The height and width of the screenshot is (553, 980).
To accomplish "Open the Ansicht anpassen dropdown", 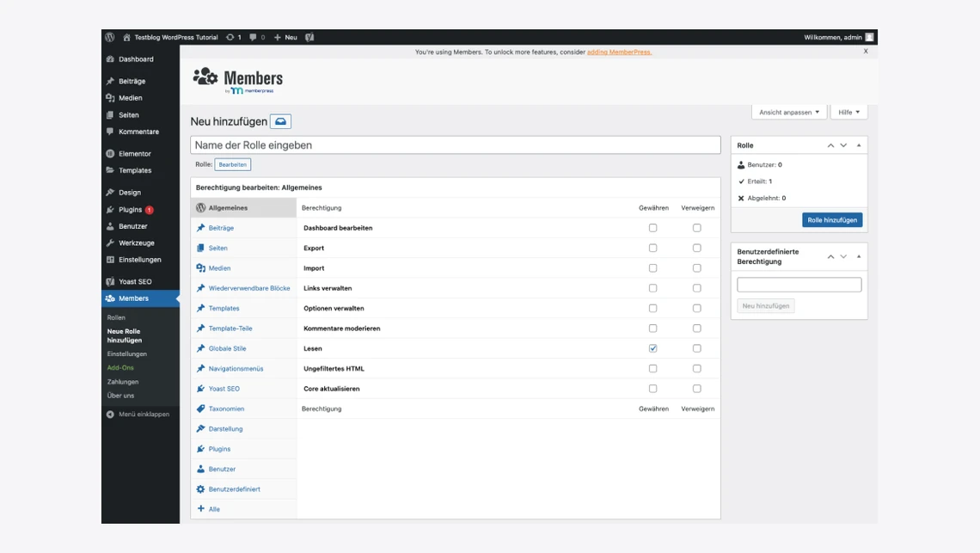I will coord(788,112).
